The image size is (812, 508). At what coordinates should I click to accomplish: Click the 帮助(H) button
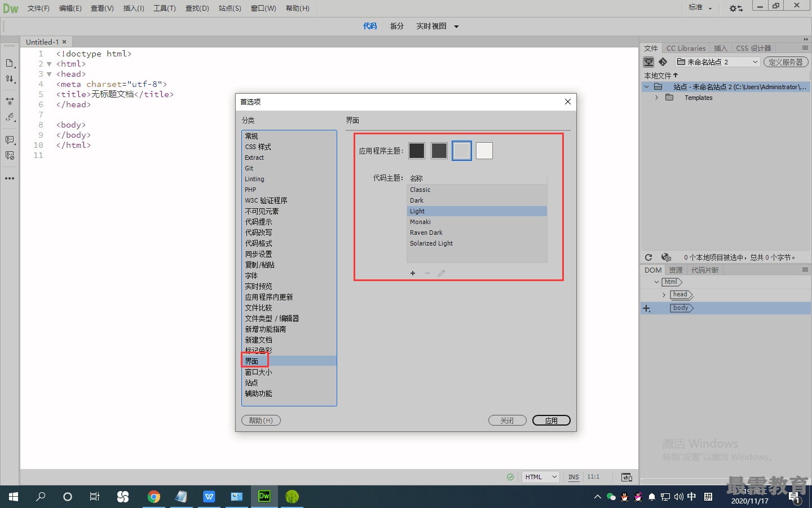coord(261,421)
